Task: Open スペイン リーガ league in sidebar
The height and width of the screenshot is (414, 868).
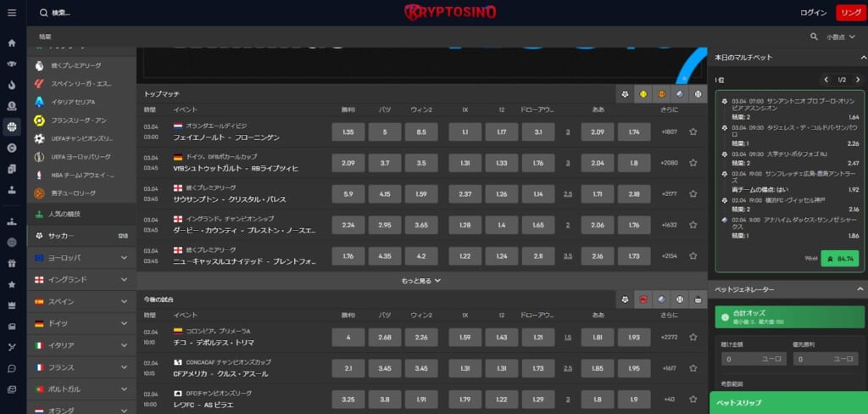Action: tap(81, 84)
